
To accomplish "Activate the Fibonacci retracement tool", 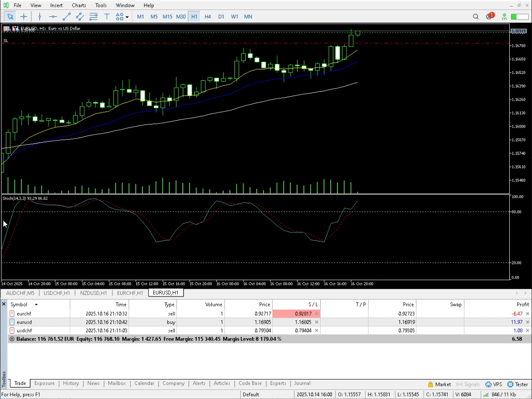I will click(93, 17).
